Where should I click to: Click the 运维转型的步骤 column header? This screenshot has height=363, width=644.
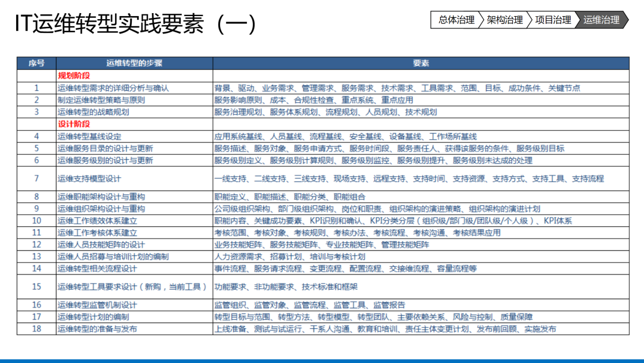[134, 63]
